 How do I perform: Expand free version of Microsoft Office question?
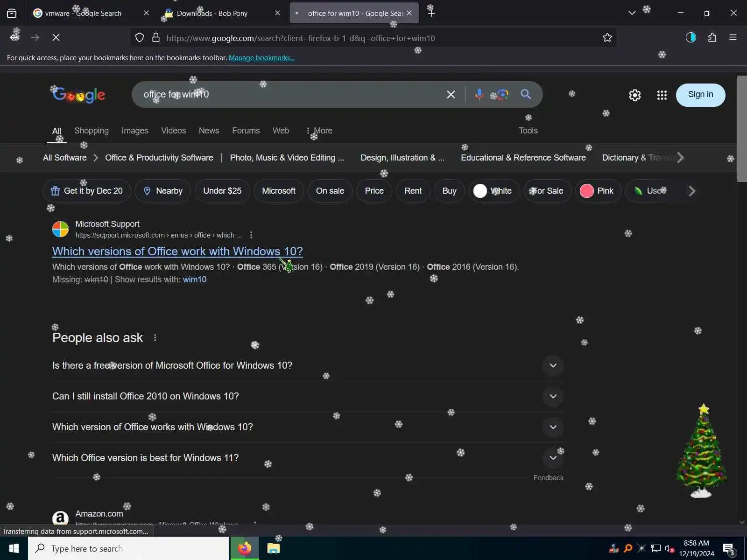tap(308, 365)
